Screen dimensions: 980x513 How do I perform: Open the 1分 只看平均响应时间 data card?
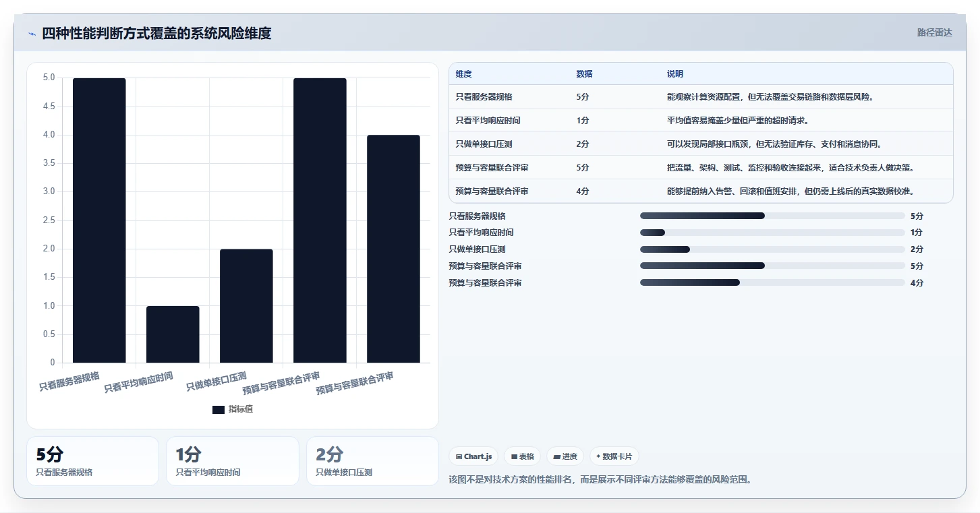tap(232, 461)
